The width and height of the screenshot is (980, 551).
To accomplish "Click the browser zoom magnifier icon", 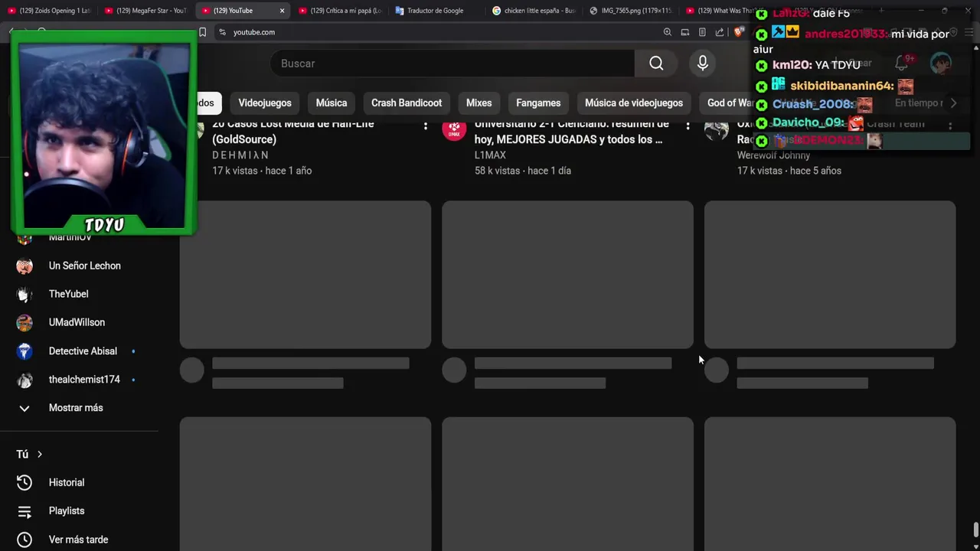I will pos(668,32).
